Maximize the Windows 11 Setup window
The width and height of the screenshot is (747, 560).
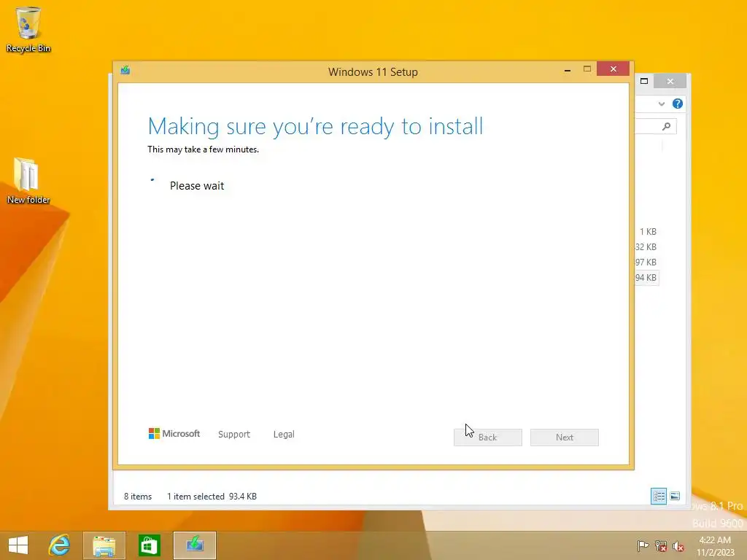pyautogui.click(x=587, y=69)
